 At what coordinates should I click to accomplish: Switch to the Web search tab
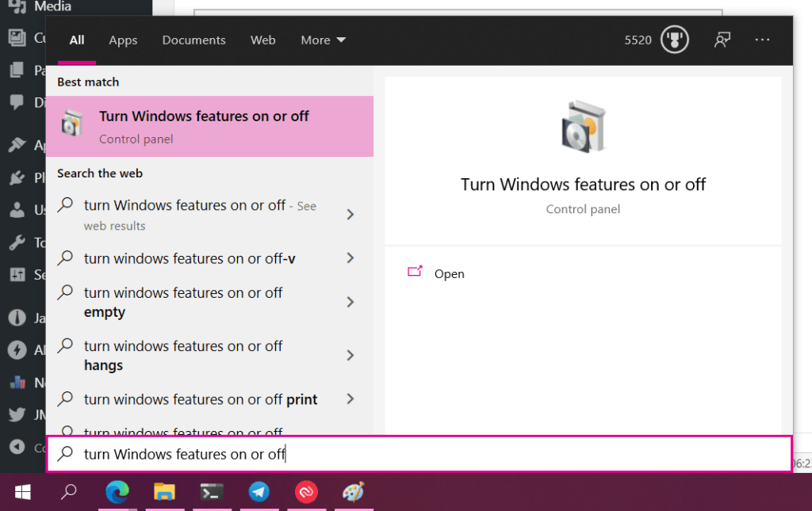263,40
